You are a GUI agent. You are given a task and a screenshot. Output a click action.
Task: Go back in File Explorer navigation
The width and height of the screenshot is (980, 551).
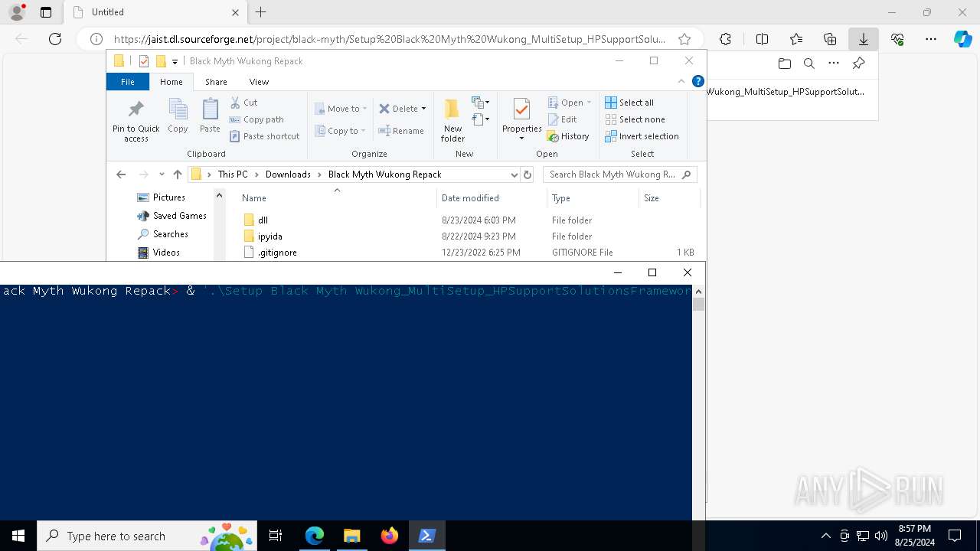(x=121, y=174)
